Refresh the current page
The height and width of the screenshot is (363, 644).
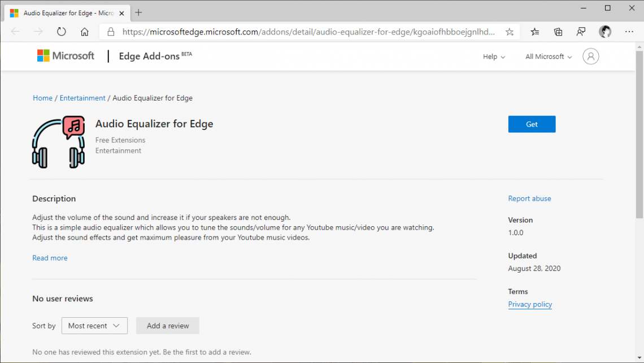pyautogui.click(x=61, y=32)
